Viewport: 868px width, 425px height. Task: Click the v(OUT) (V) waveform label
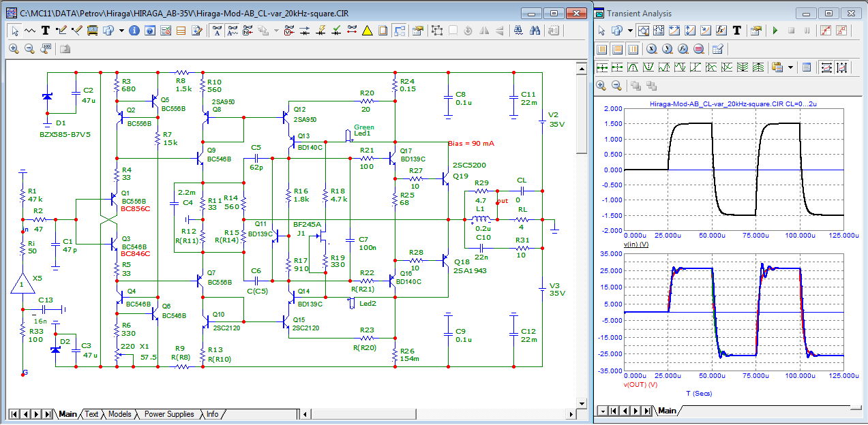[640, 385]
